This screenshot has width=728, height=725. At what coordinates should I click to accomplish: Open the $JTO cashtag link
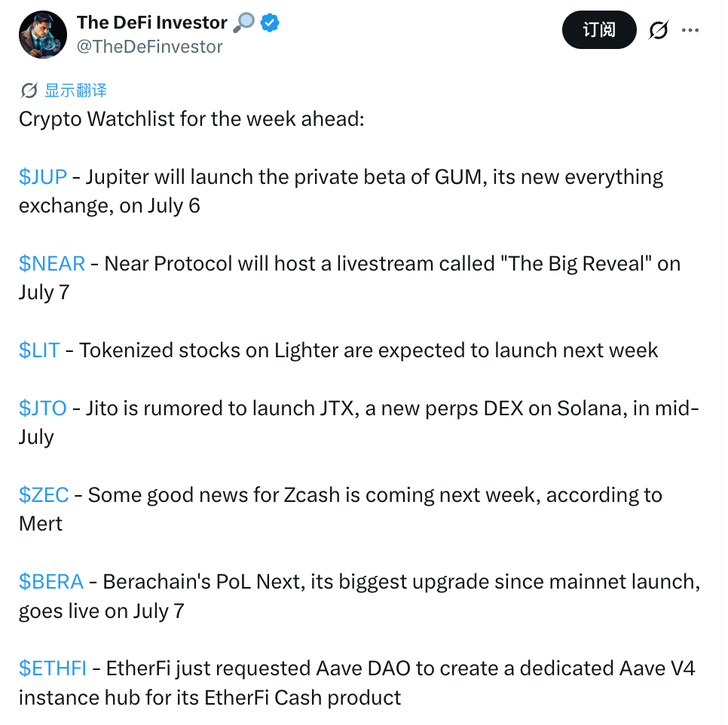(43, 408)
